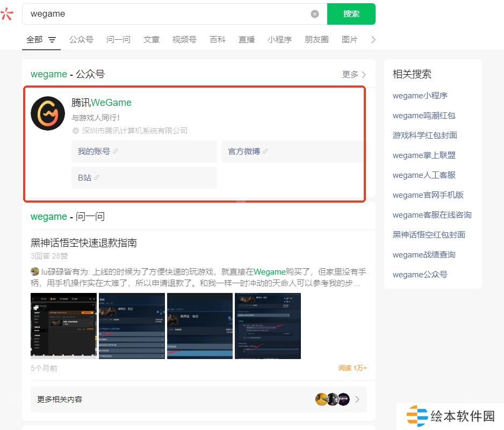Select the 小程序 tab
The width and height of the screenshot is (504, 430).
(279, 40)
